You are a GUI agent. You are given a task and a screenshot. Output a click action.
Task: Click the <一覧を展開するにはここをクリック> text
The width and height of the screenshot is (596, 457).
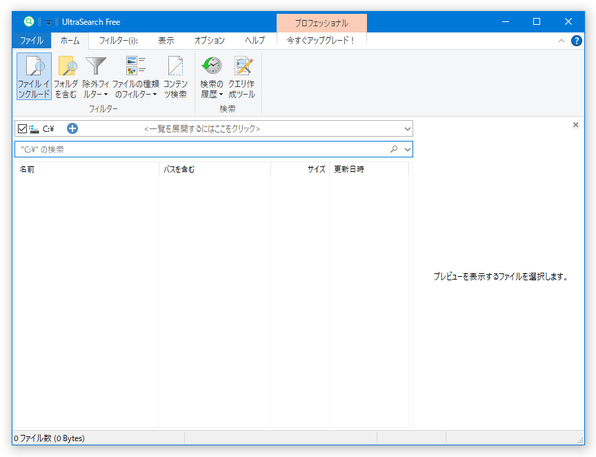click(202, 129)
